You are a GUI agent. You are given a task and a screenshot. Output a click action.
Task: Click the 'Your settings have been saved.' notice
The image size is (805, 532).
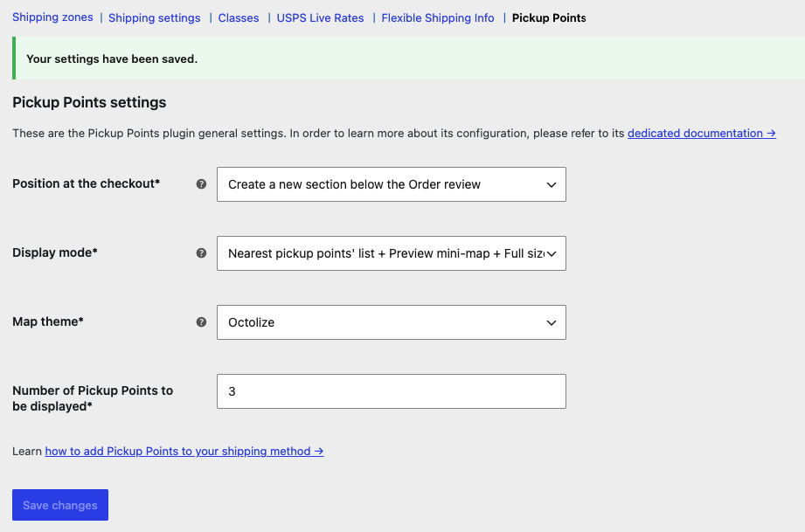(409, 58)
